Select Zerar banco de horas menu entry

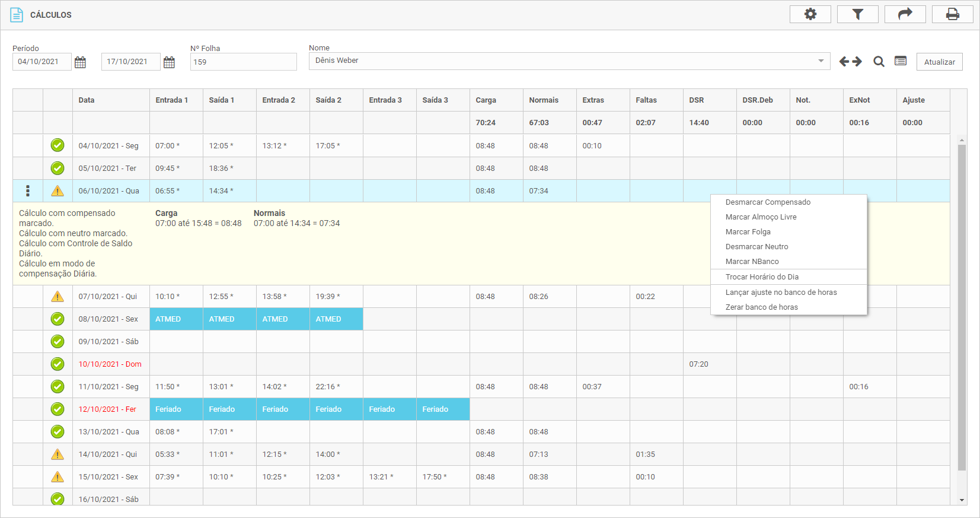(x=761, y=307)
